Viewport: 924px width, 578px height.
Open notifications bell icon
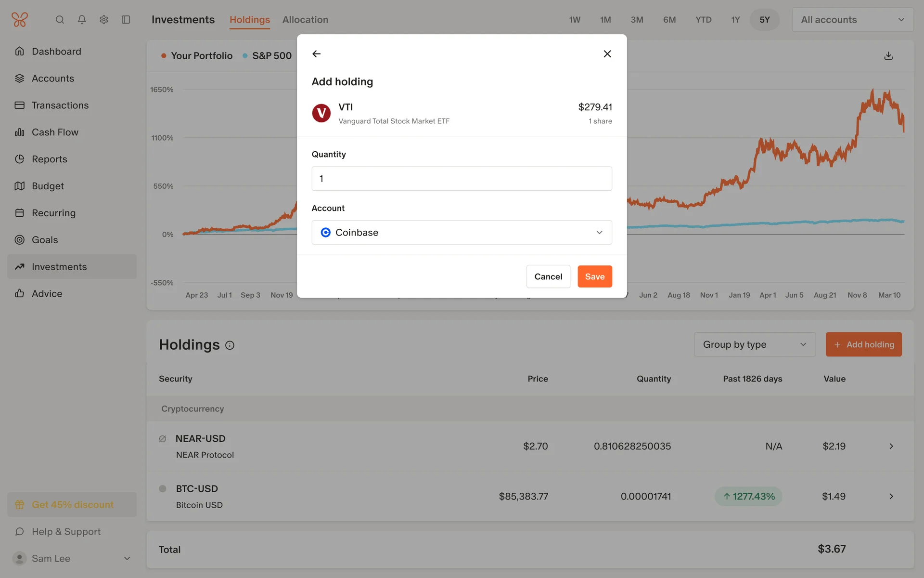[82, 20]
